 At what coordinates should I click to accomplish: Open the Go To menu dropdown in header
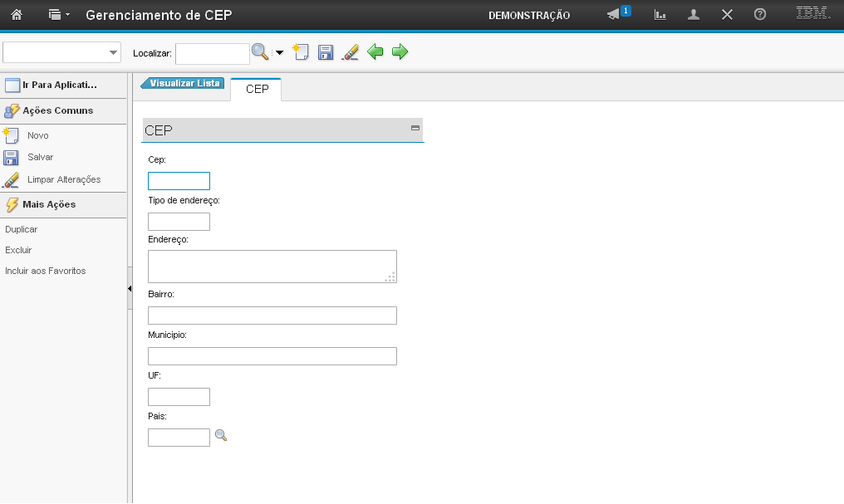pyautogui.click(x=58, y=15)
